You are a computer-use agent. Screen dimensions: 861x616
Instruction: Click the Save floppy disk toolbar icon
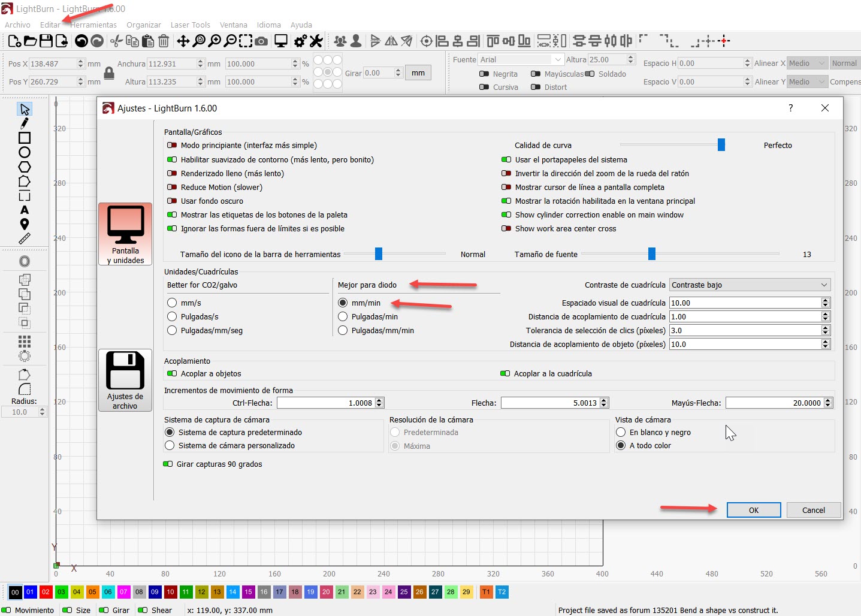[46, 41]
